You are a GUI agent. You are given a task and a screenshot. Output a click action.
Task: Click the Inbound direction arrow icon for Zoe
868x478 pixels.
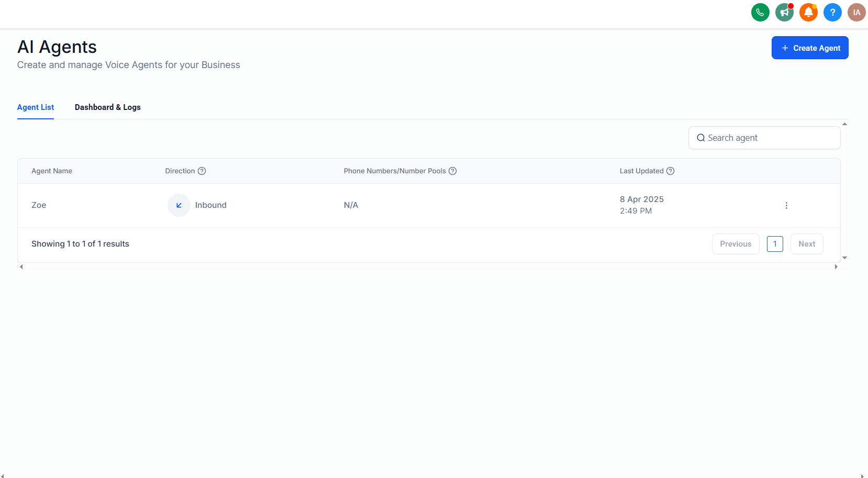pos(179,205)
